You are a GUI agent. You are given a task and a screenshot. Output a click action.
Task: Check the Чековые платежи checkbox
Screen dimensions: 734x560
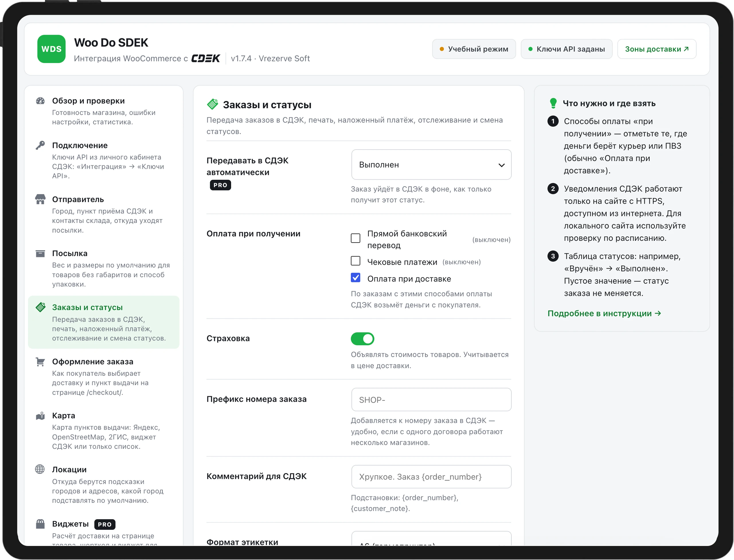point(356,261)
